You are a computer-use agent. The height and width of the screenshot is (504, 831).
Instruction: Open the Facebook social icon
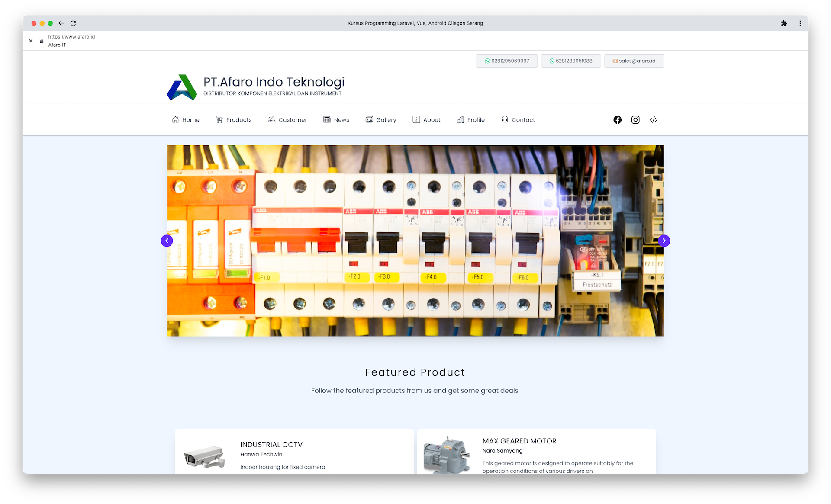click(x=617, y=120)
